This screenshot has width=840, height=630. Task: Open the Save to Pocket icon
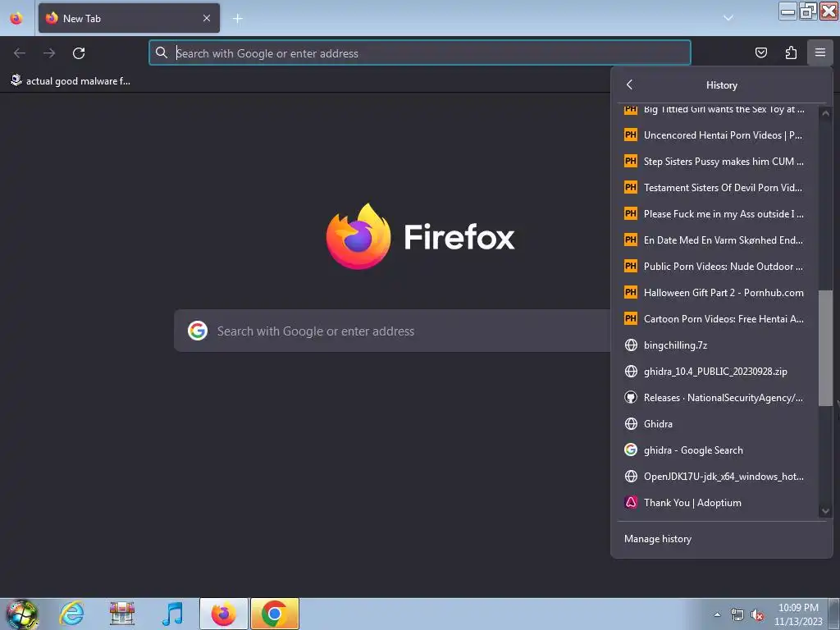760,52
